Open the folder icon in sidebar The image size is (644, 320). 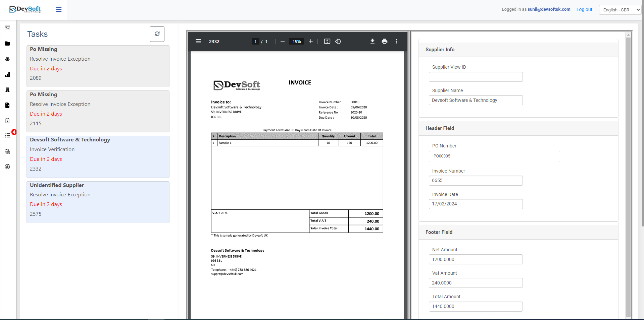click(x=7, y=44)
